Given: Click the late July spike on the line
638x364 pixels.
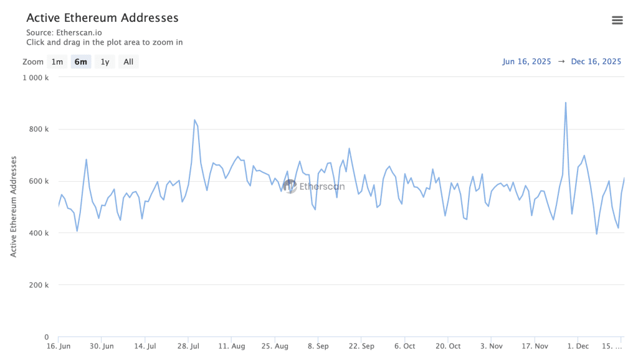Looking at the screenshot, I should (x=195, y=120).
